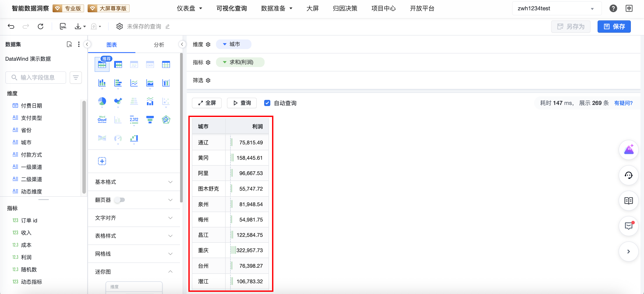644x294 pixels.
Task: Toggle the 翻页器 switch
Action: point(120,200)
